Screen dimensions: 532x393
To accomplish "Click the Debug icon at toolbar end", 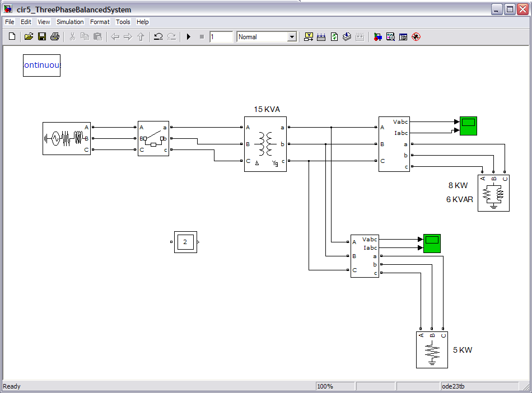I will 416,37.
